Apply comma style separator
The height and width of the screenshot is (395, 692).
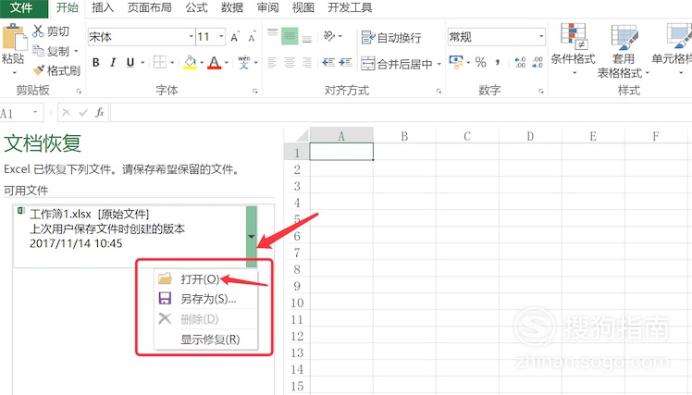pos(498,63)
